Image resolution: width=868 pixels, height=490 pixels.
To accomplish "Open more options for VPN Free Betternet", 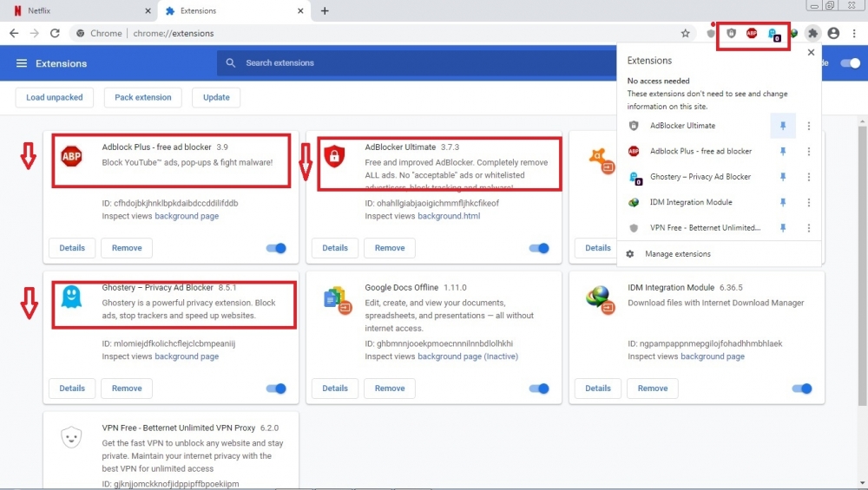I will (x=809, y=227).
